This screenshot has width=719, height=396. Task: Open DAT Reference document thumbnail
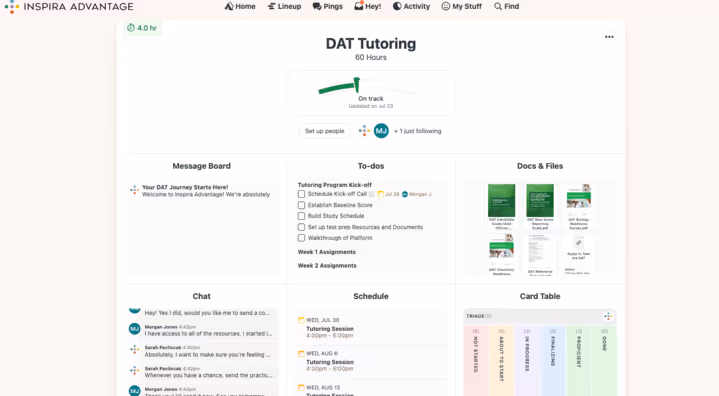[540, 251]
